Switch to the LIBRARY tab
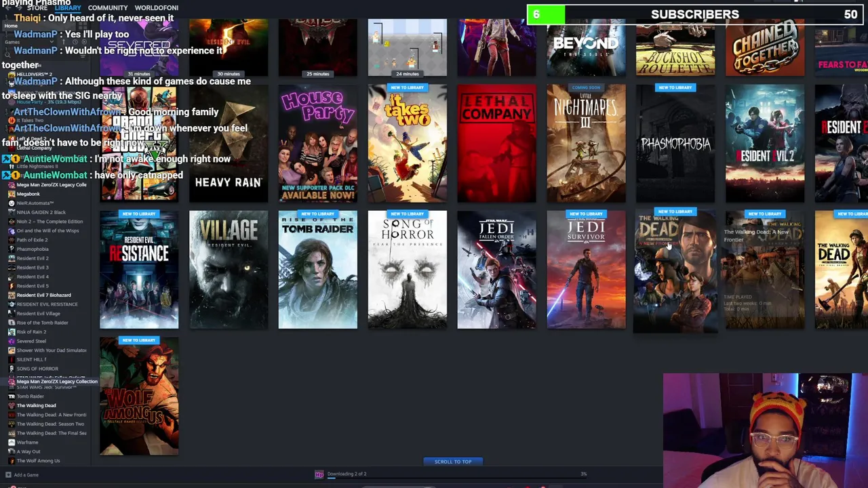 pyautogui.click(x=68, y=7)
